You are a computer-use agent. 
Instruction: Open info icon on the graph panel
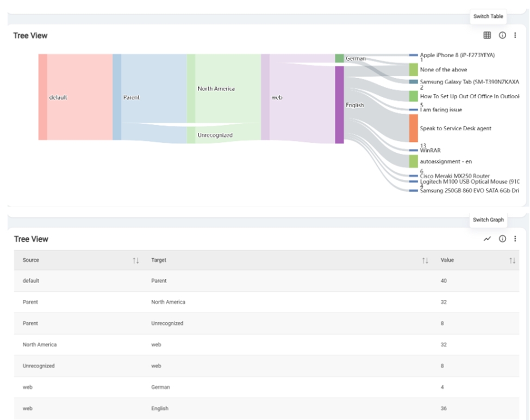(x=502, y=35)
